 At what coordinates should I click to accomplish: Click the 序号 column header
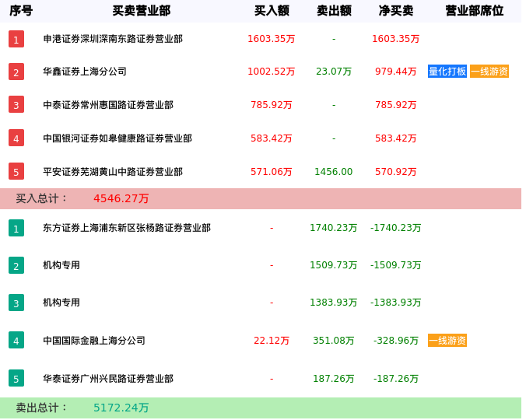tap(21, 11)
